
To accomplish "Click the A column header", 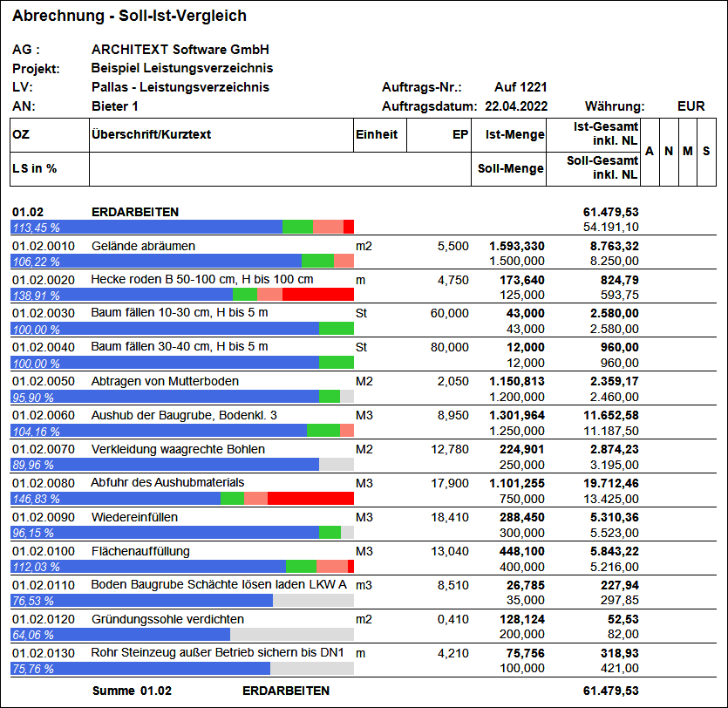I will point(650,152).
